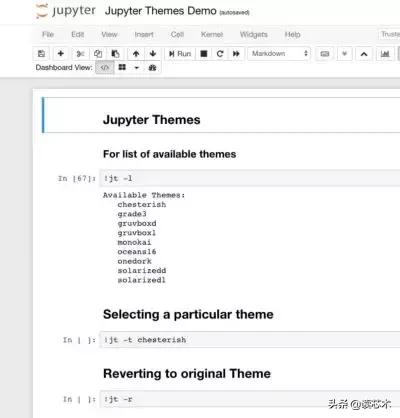
Task: Interrupt the kernel with stop icon
Action: click(x=204, y=54)
